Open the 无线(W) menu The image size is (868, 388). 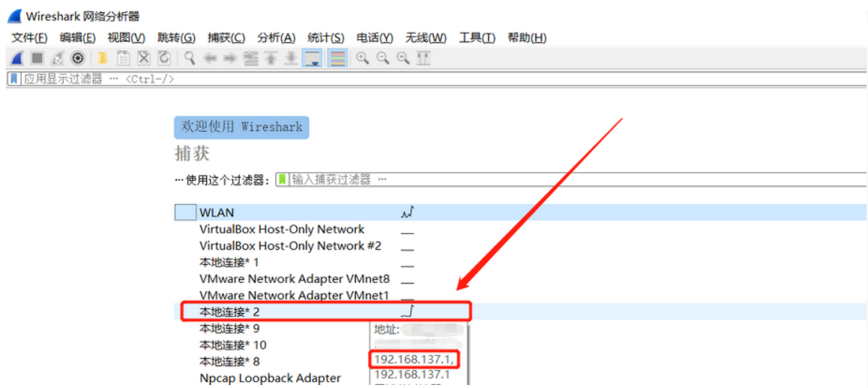pyautogui.click(x=426, y=38)
